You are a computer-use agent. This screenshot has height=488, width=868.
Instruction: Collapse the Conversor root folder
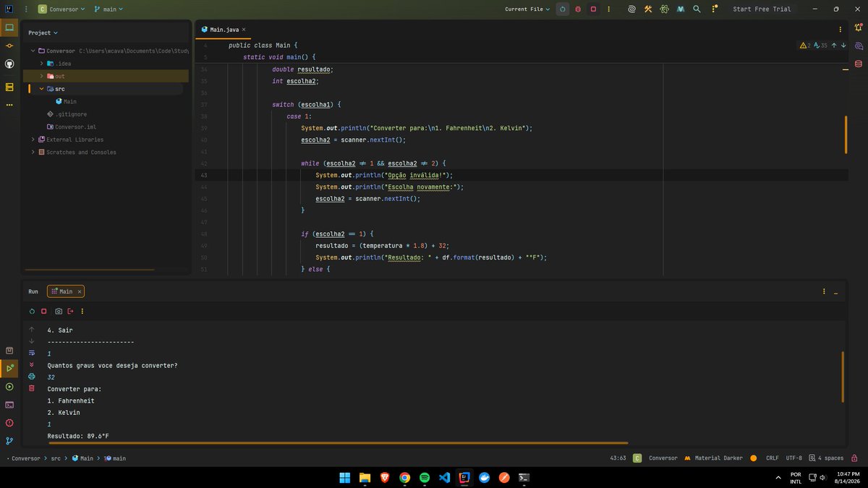click(x=33, y=51)
